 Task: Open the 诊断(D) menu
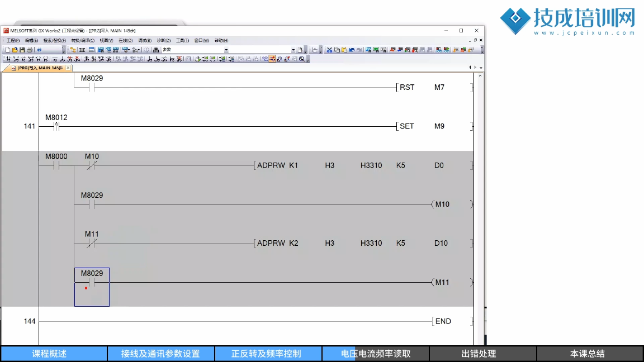(163, 41)
